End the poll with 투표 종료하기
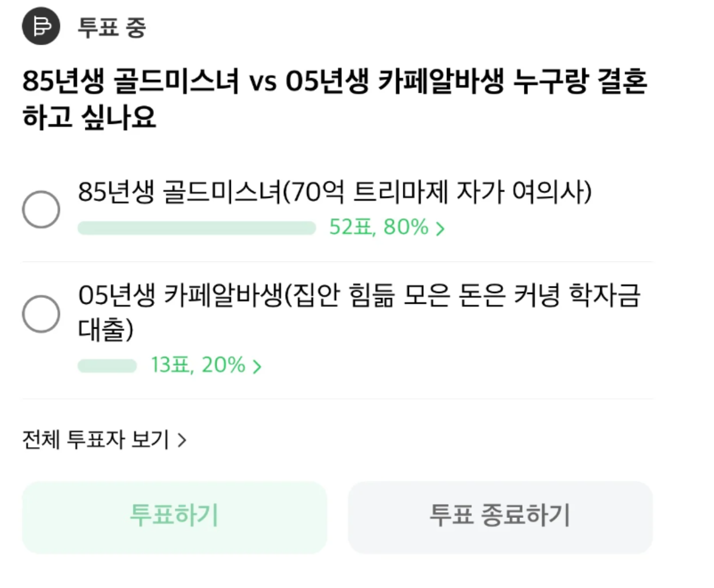The height and width of the screenshot is (588, 714). tap(500, 517)
